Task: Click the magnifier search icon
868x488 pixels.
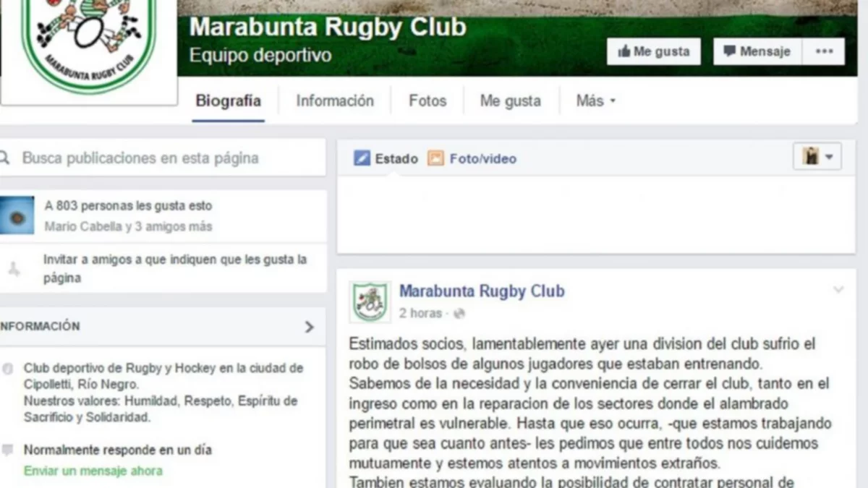Action: tap(4, 158)
